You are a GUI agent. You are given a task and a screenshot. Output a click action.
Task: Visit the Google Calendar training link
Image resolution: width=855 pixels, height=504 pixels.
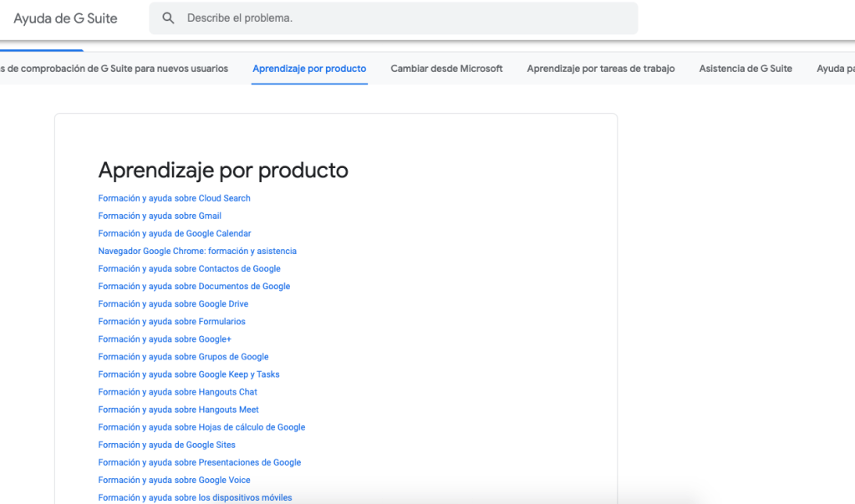[174, 233]
